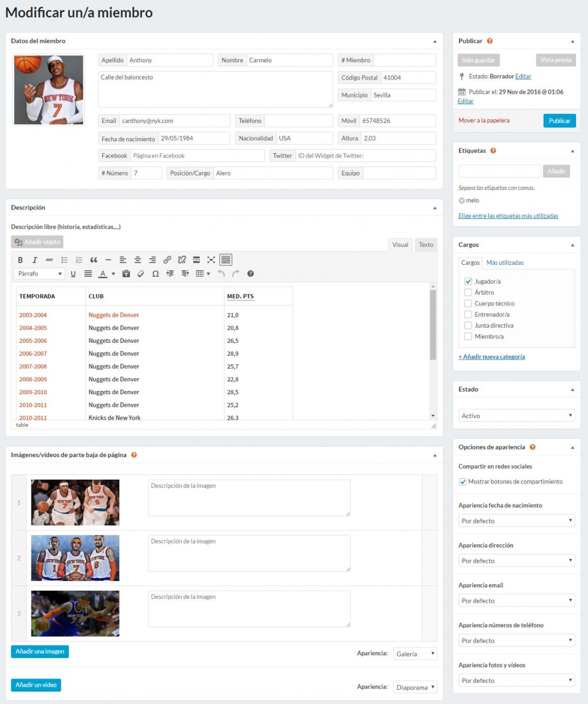Insert blockquote

tap(94, 260)
